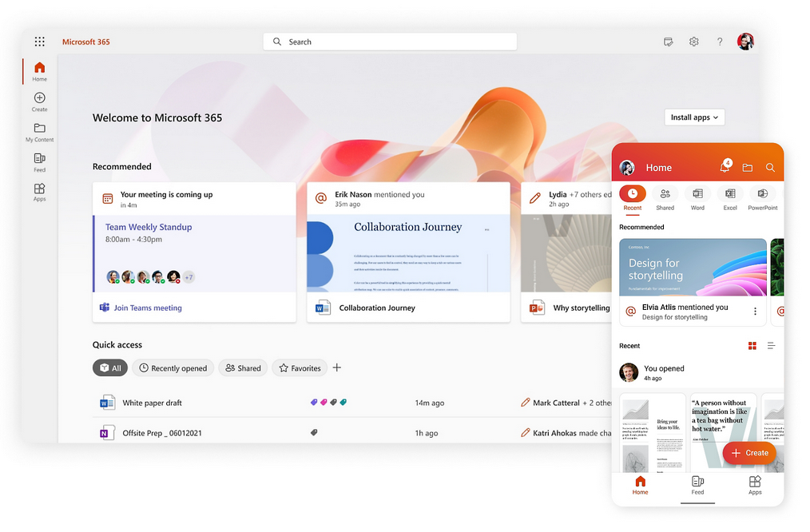Image resolution: width=810 pixels, height=532 pixels.
Task: Click the Word file icon of White paper draft
Action: [107, 403]
